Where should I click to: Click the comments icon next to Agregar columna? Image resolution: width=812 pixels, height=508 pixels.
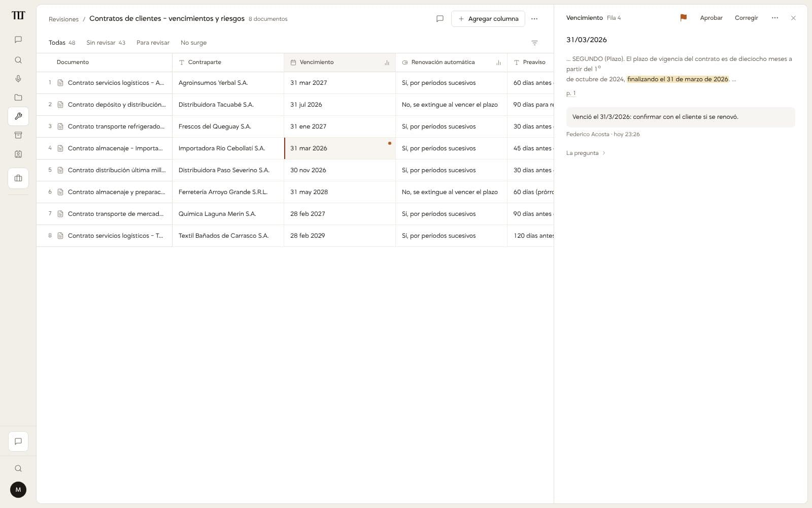click(440, 19)
